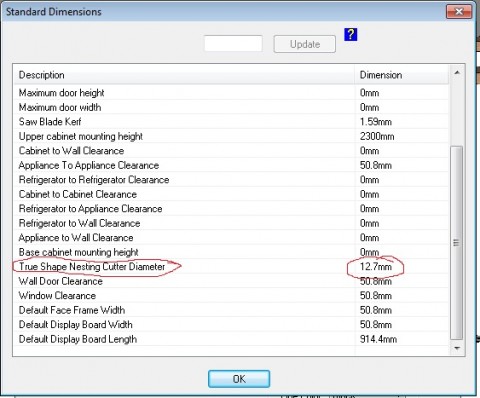The width and height of the screenshot is (480, 398).
Task: Click the OK button
Action: (x=239, y=379)
